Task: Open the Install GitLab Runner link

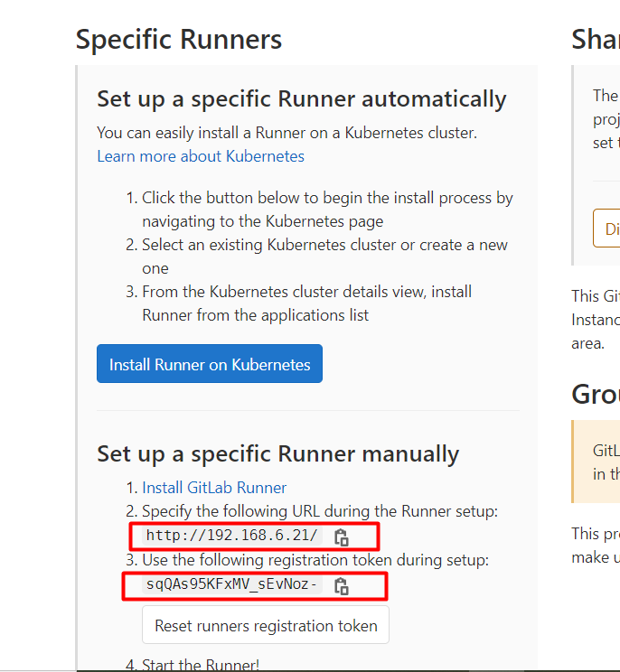Action: (214, 488)
